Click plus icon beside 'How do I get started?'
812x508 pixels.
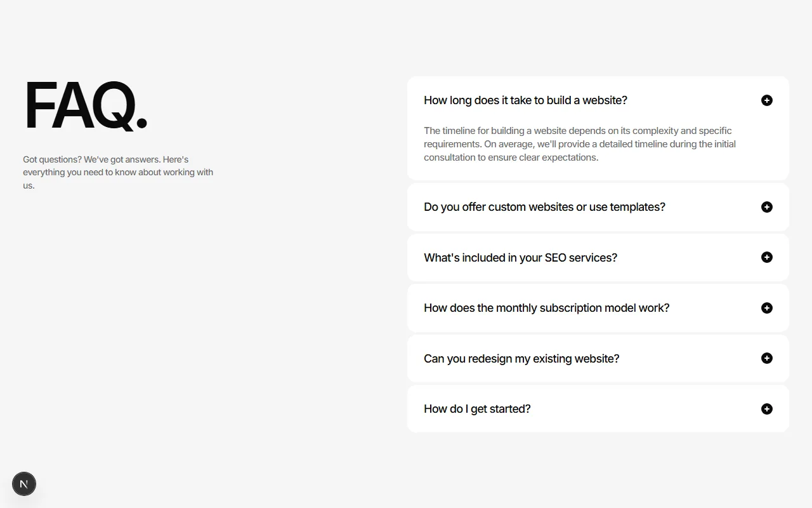767,409
